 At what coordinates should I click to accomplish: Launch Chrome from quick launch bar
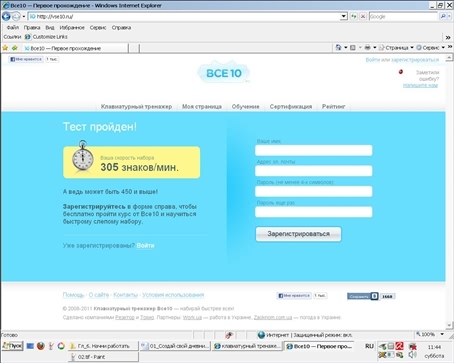tap(61, 346)
